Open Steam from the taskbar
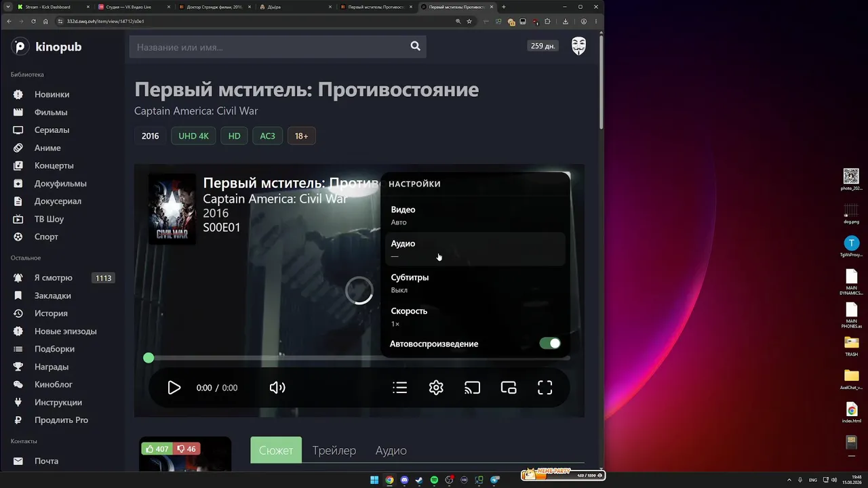 click(x=419, y=480)
